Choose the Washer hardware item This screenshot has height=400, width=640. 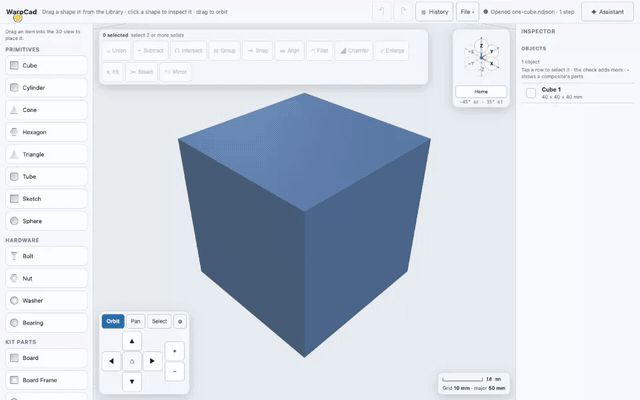tap(46, 300)
